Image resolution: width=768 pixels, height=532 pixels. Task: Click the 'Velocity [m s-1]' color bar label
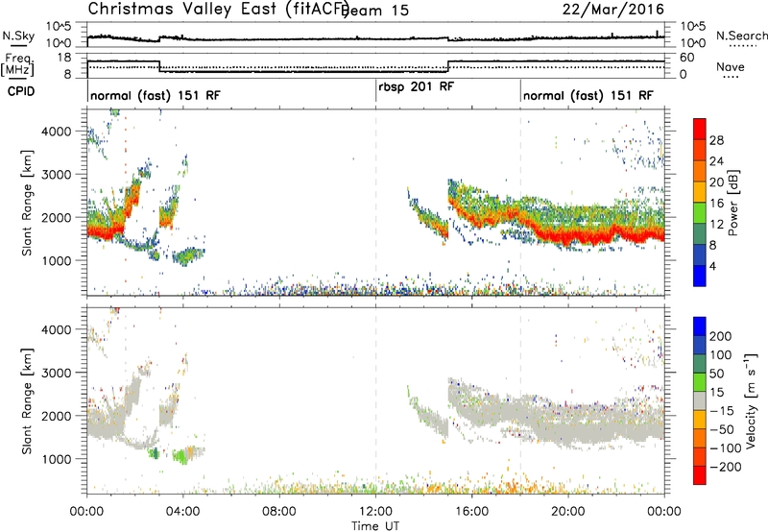[x=751, y=400]
